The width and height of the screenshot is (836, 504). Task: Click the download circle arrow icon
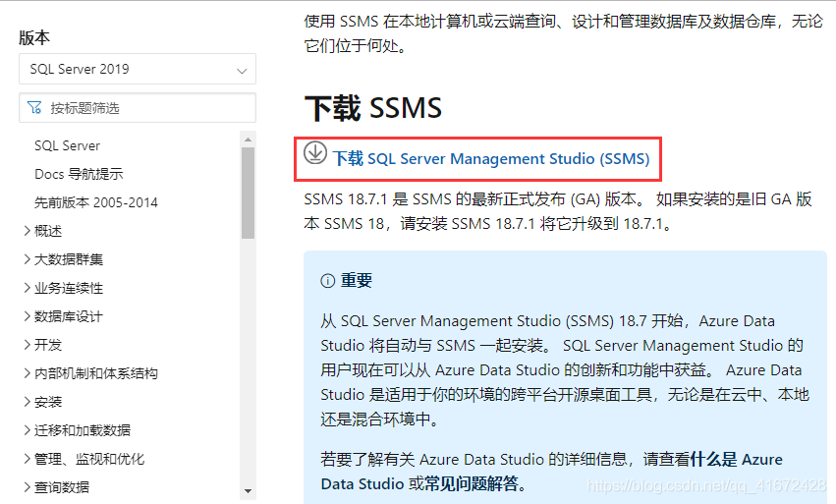point(315,153)
